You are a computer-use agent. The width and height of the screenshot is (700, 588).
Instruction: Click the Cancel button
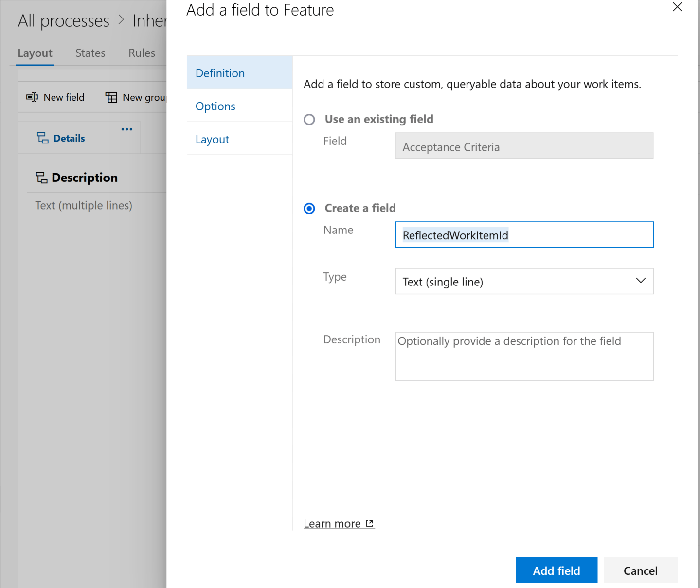point(640,570)
